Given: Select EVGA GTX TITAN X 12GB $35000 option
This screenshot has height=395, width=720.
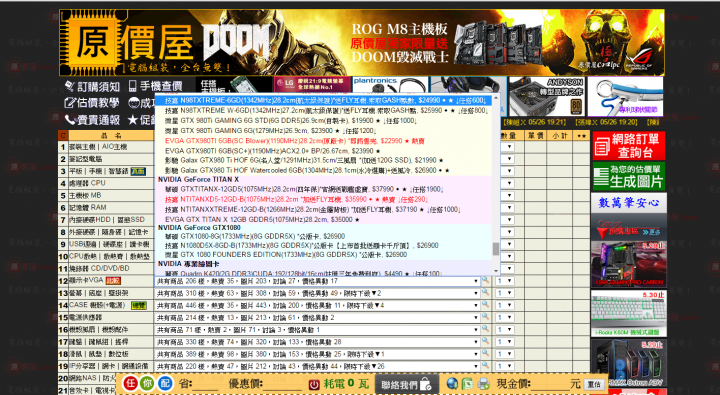Looking at the screenshot, I should pos(323,220).
